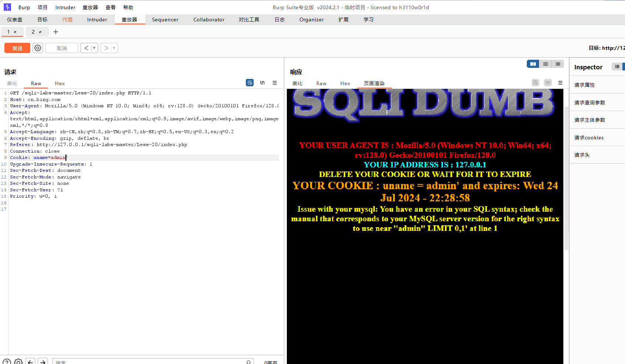Expand 请求头 in Inspector
625x364 pixels.
point(597,155)
